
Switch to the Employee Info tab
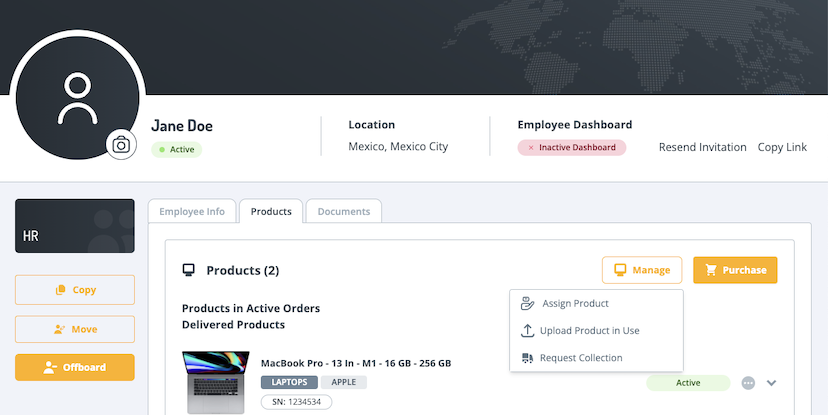(192, 212)
